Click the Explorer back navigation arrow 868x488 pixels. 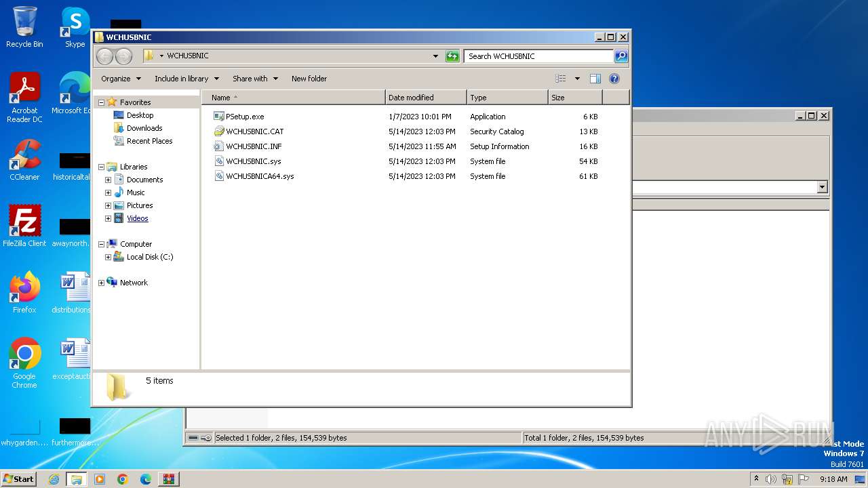pyautogui.click(x=105, y=56)
